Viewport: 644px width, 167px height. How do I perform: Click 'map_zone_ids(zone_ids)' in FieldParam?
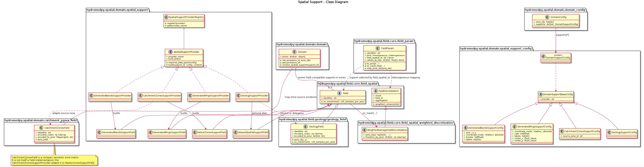click(379, 68)
